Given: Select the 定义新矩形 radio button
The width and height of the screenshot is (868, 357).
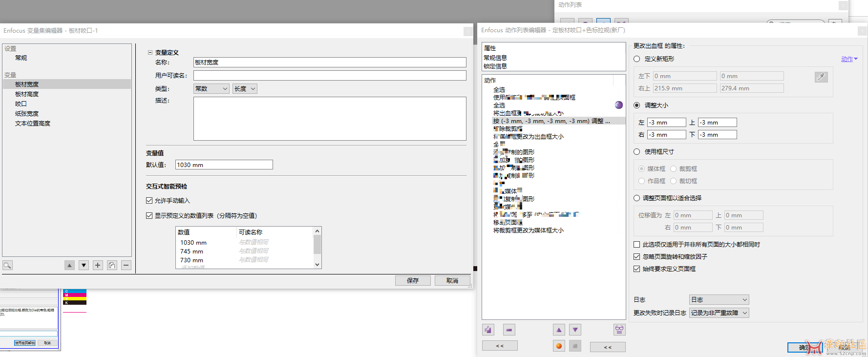Looking at the screenshot, I should click(x=637, y=59).
